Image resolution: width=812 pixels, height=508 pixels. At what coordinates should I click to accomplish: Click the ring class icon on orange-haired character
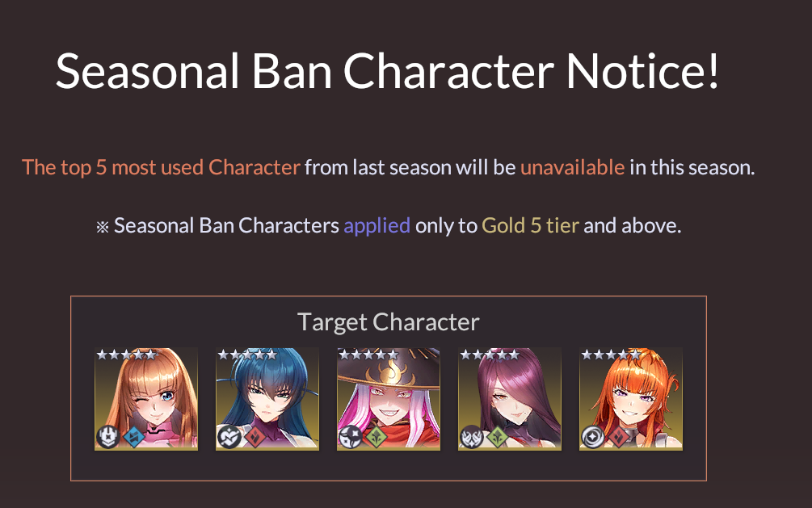pyautogui.click(x=592, y=437)
